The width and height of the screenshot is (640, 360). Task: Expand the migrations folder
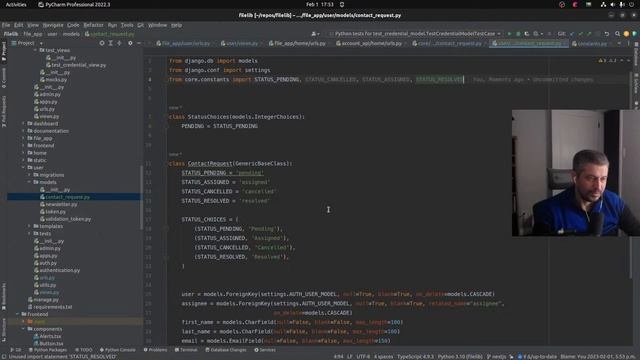[x=29, y=175]
